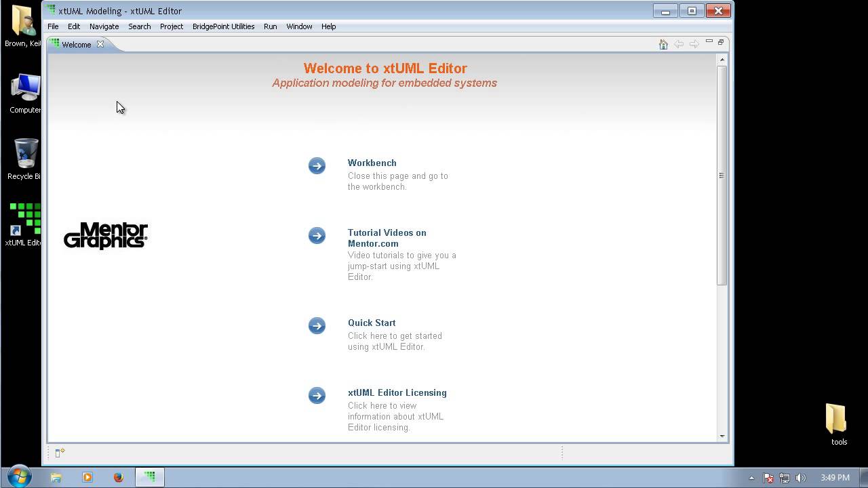868x488 pixels.
Task: Open Windows Media Player from taskbar
Action: (x=87, y=477)
